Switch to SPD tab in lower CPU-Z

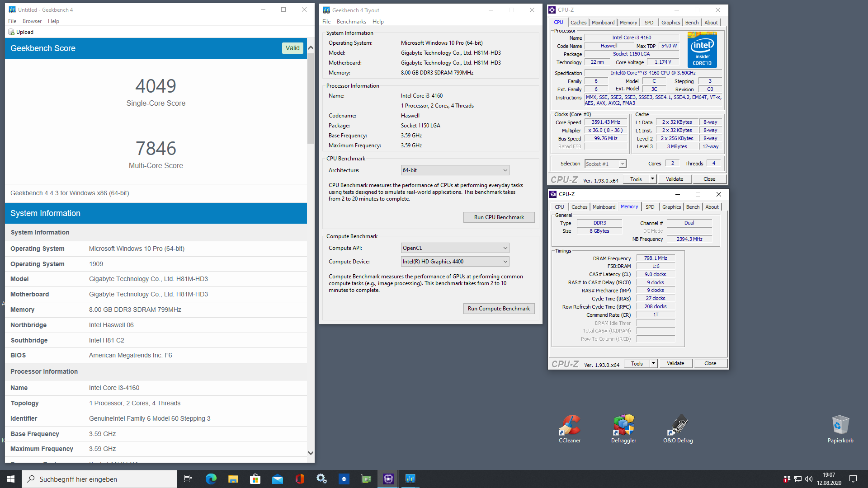(650, 207)
